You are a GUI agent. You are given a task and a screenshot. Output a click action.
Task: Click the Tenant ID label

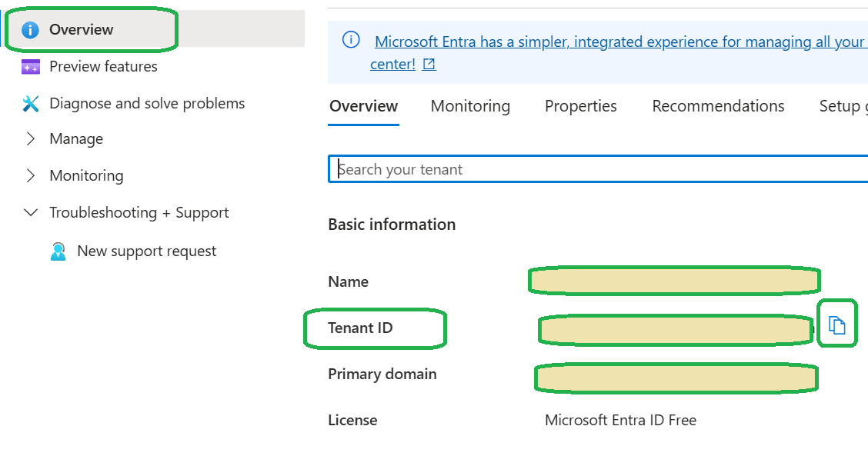point(360,328)
